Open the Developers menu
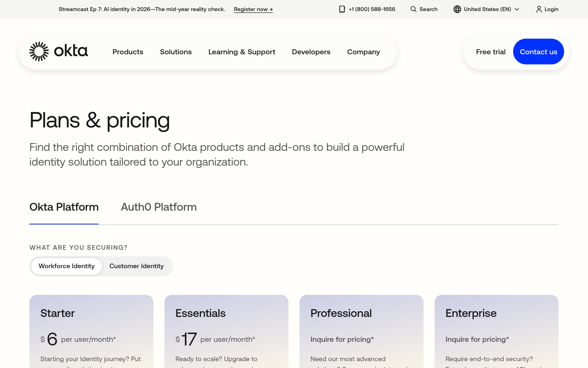The image size is (588, 368). [311, 52]
